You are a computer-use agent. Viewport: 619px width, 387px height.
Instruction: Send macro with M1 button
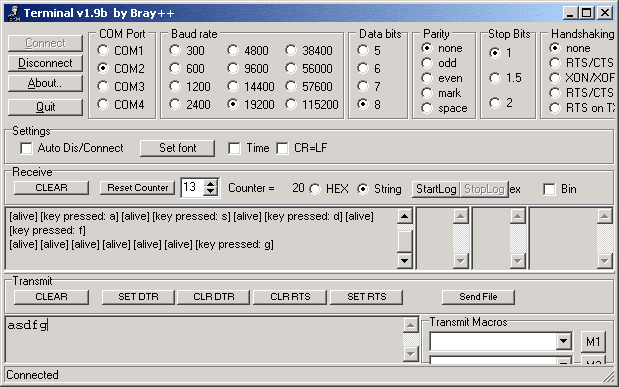coord(593,342)
